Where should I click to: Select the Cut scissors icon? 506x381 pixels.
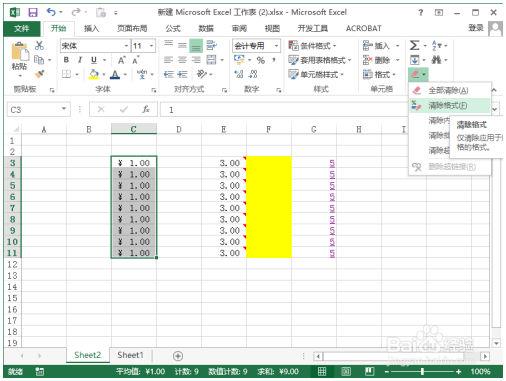pos(39,45)
